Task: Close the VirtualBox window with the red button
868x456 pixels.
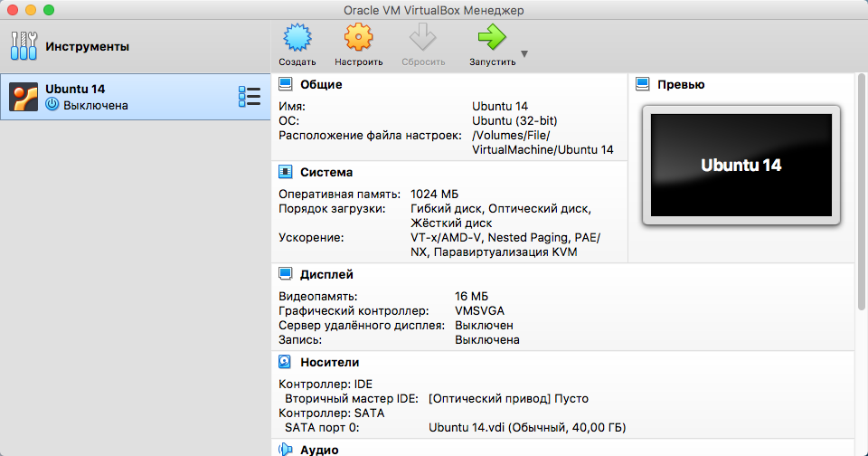Action: (x=13, y=10)
